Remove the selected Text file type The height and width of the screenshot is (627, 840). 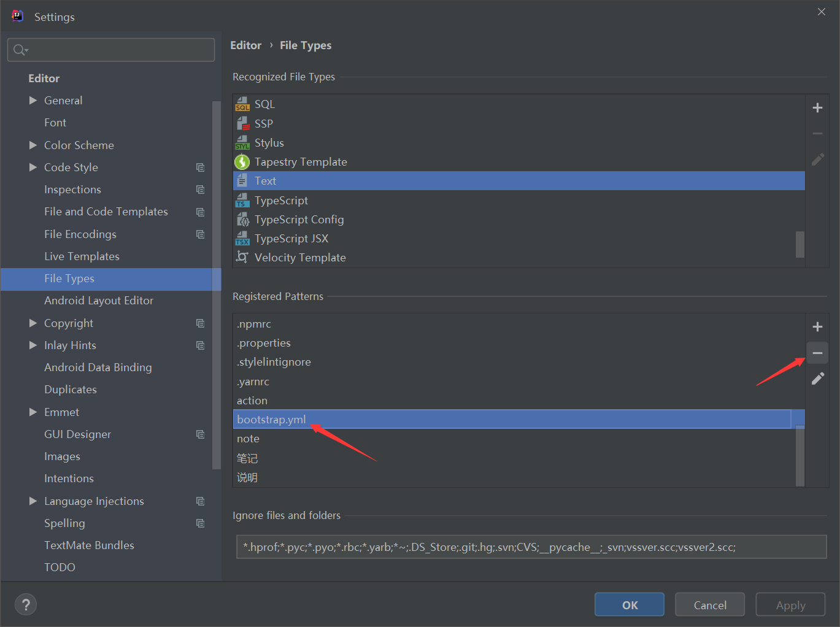coord(817,133)
